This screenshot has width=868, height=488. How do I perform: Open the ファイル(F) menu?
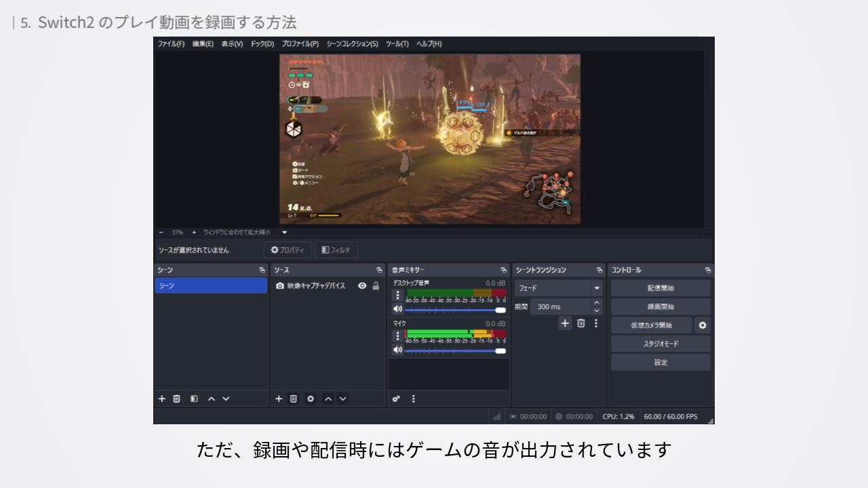point(171,44)
